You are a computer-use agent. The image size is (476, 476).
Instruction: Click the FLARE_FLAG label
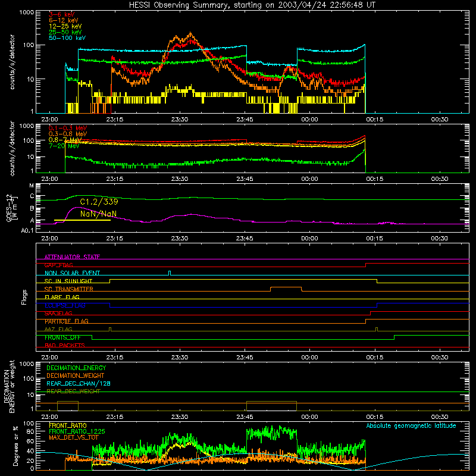coord(62,297)
